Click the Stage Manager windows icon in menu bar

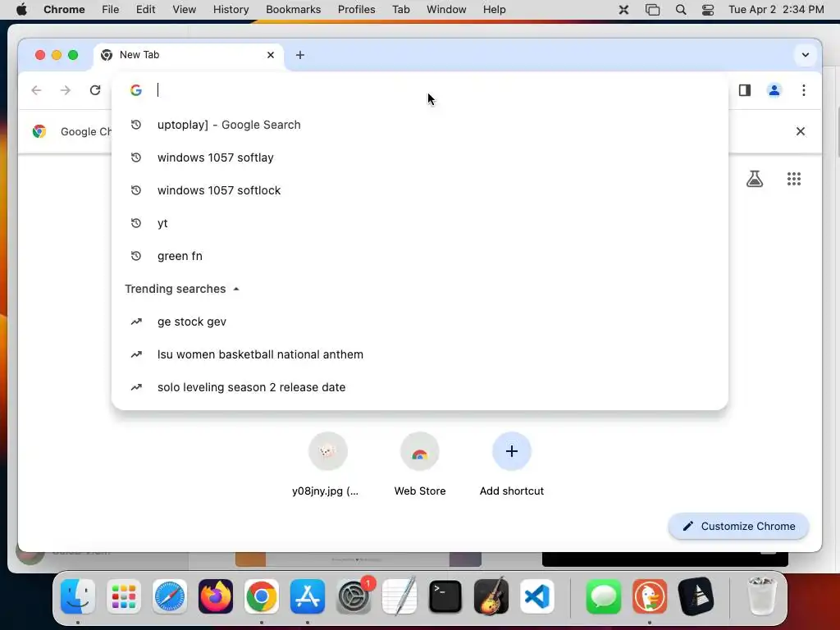(652, 10)
